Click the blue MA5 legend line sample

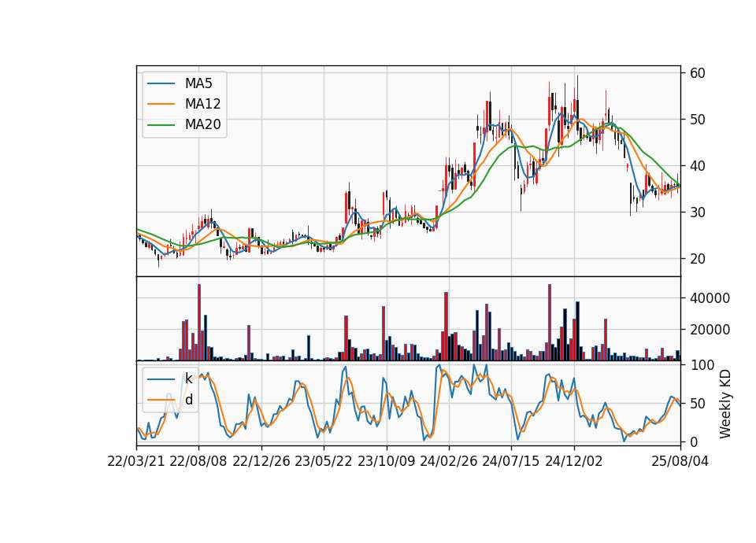point(161,83)
